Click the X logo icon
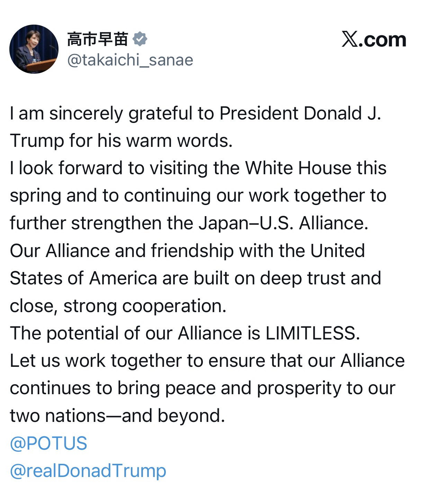Image resolution: width=430 pixels, height=504 pixels. (350, 39)
